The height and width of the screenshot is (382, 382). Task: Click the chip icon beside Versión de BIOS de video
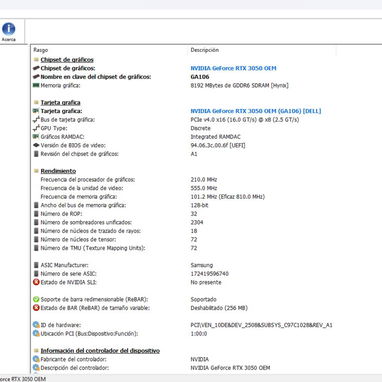pos(36,145)
